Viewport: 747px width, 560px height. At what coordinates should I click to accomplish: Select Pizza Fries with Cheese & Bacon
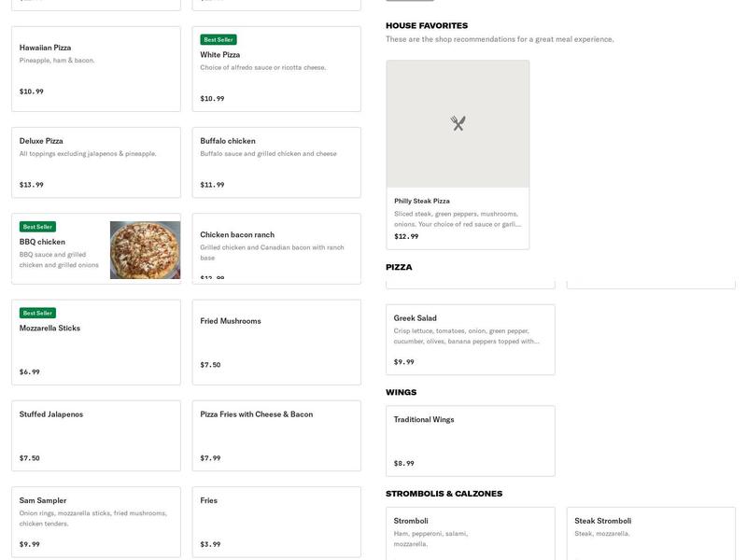point(276,436)
